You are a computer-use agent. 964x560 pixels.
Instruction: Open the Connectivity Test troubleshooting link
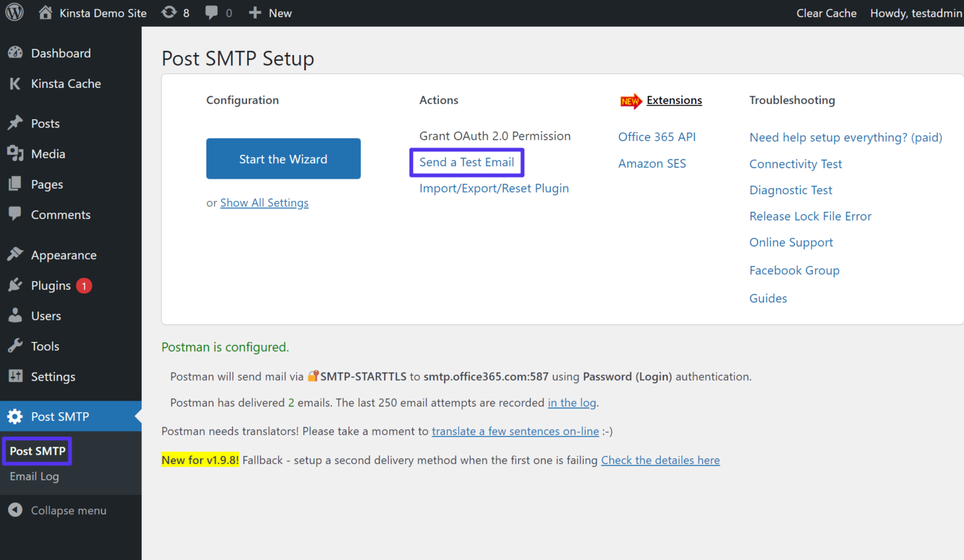coord(795,164)
